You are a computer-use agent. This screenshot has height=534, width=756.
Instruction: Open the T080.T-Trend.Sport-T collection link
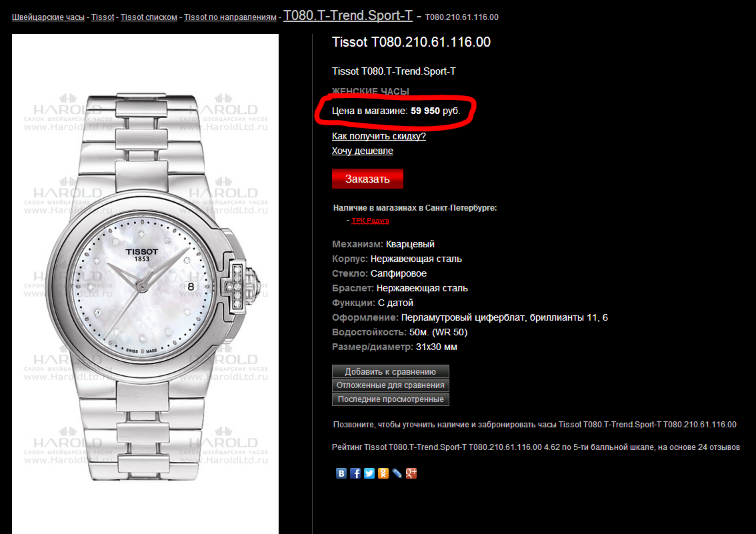click(347, 15)
